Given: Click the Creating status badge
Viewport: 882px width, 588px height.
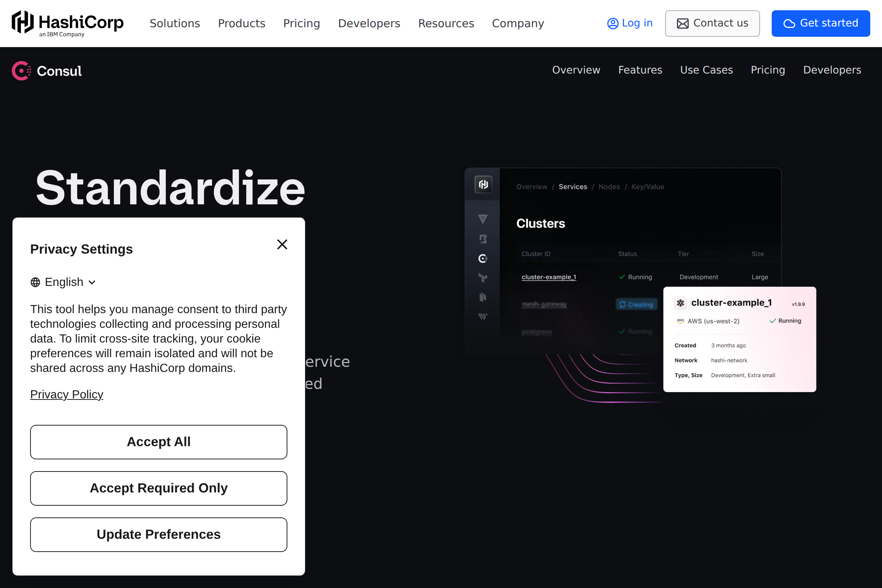Looking at the screenshot, I should coord(637,305).
